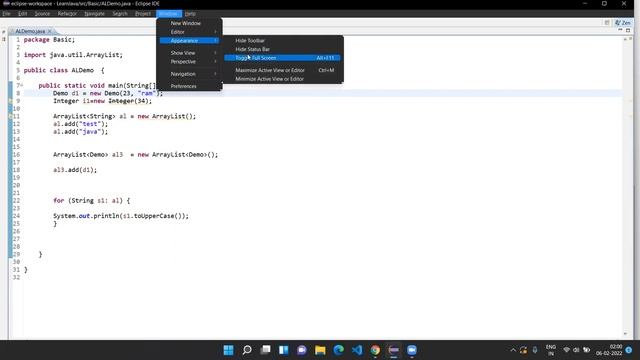
Task: Open the Search menu
Action: (120, 13)
